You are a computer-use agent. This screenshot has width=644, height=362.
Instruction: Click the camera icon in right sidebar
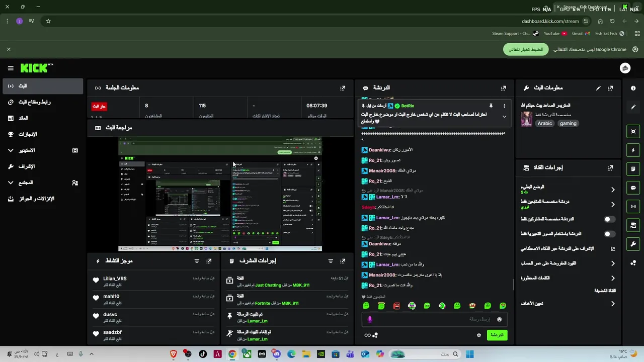pos(633,225)
